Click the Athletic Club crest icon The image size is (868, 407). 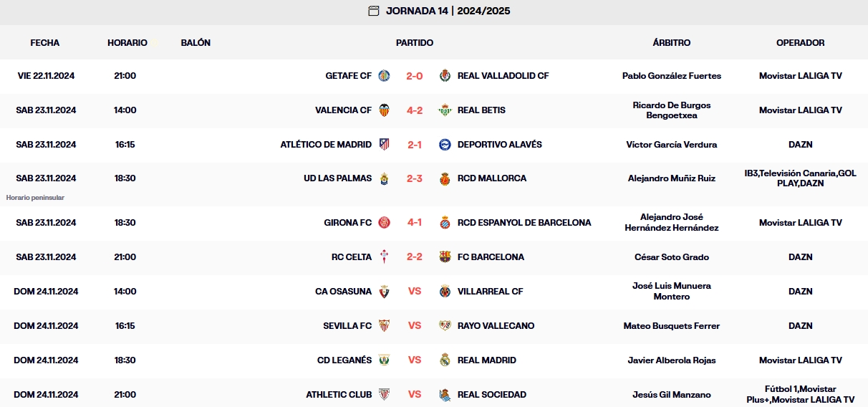(385, 395)
